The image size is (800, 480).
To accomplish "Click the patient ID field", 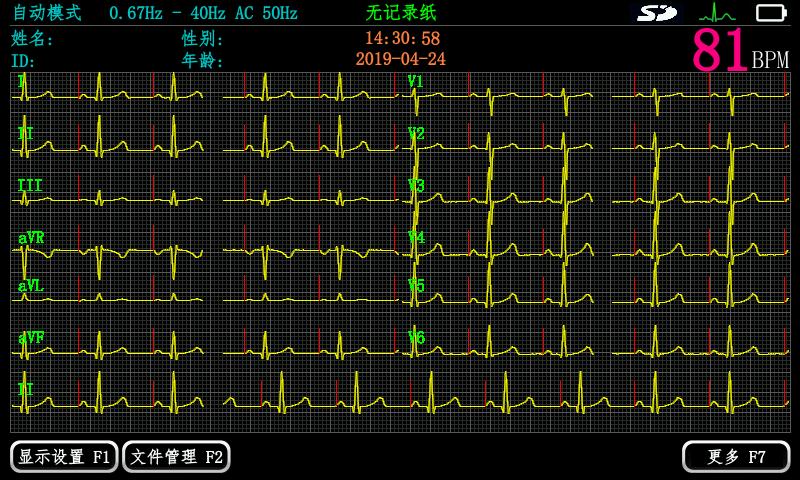I will (23, 61).
